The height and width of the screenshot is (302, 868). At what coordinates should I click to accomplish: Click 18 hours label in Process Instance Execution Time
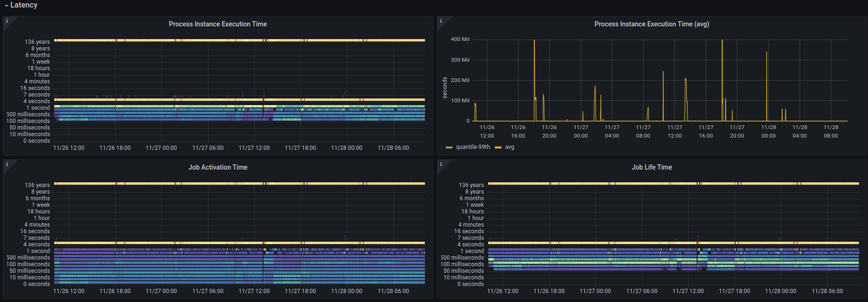click(38, 68)
